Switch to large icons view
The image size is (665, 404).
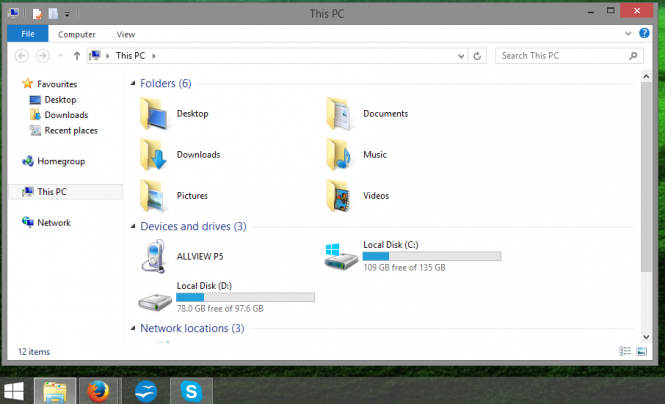click(640, 351)
